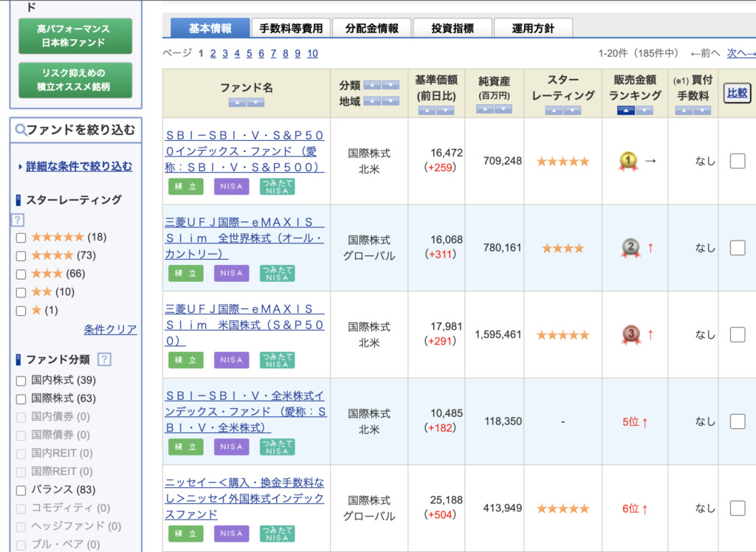Go to results page 10
The height and width of the screenshot is (552, 756).
coord(312,53)
